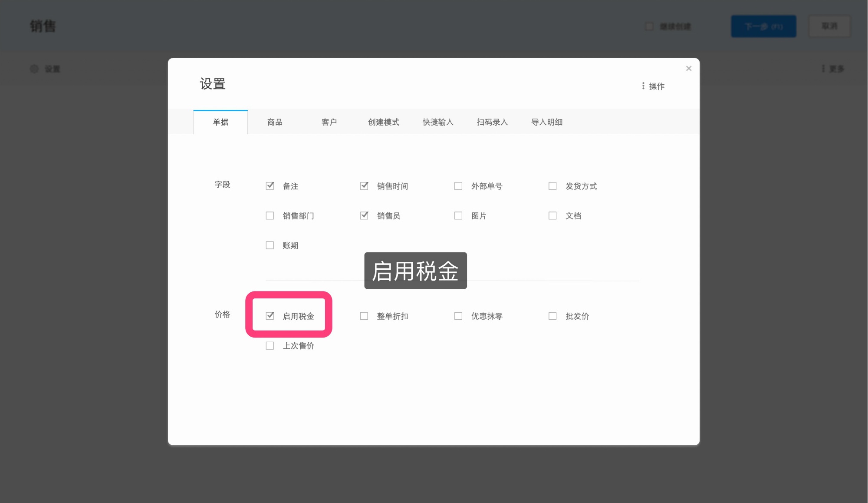Open the 操作 menu in the dialog
Screen dimensions: 868x503
[653, 86]
